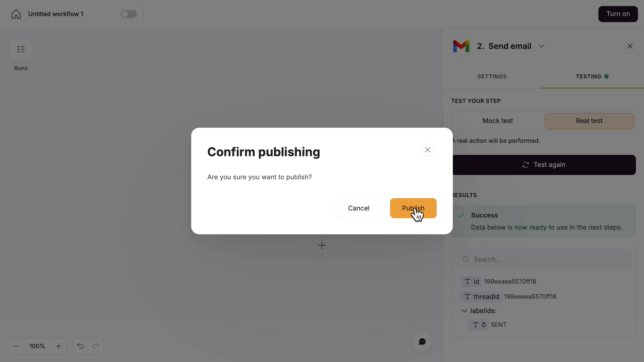
Task: Run the step again with Test again
Action: click(543, 165)
